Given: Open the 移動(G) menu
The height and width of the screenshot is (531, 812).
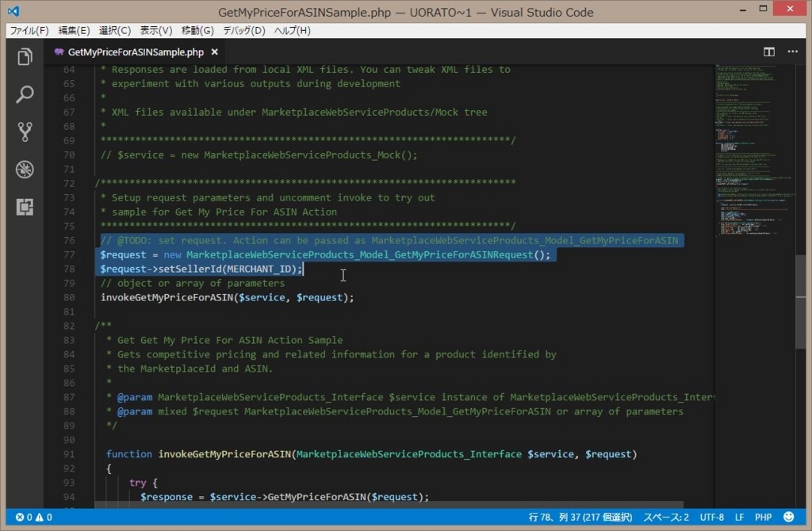Looking at the screenshot, I should tap(197, 31).
